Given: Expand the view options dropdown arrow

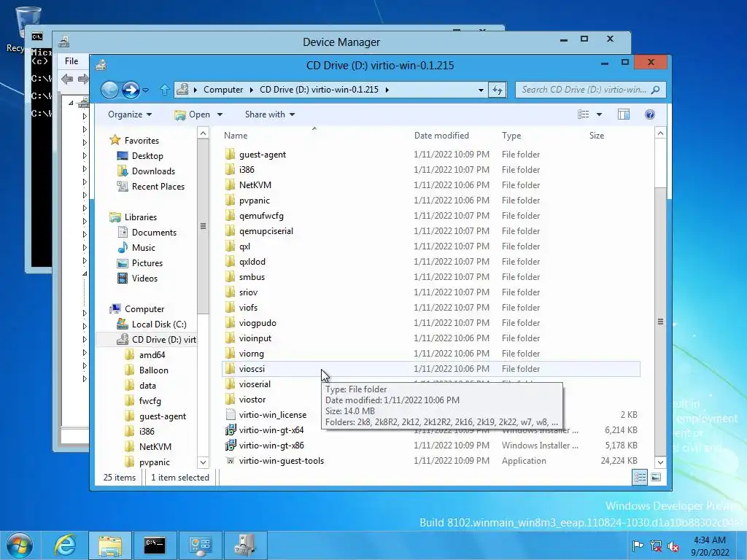Looking at the screenshot, I should (x=600, y=114).
